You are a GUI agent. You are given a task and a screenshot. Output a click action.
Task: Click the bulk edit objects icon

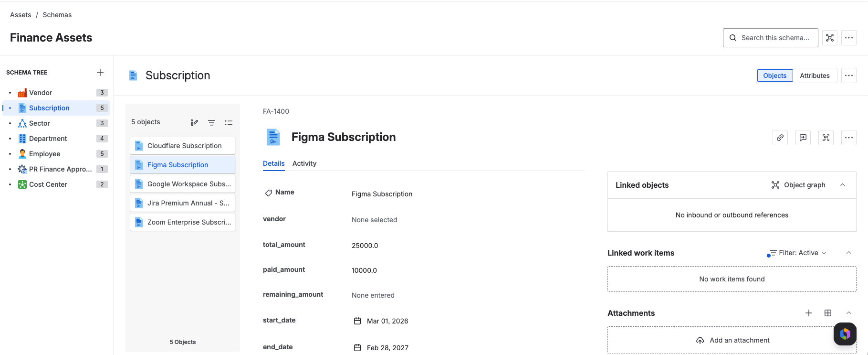coord(194,123)
